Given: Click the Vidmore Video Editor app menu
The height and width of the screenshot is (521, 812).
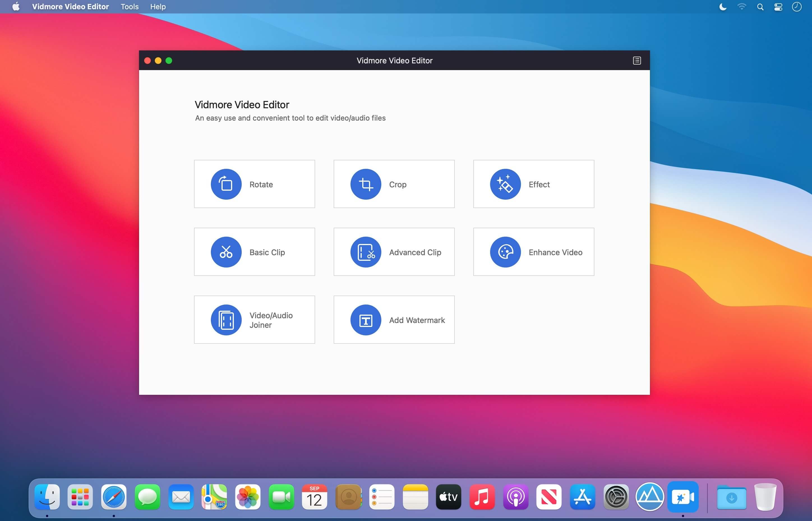Looking at the screenshot, I should (70, 7).
